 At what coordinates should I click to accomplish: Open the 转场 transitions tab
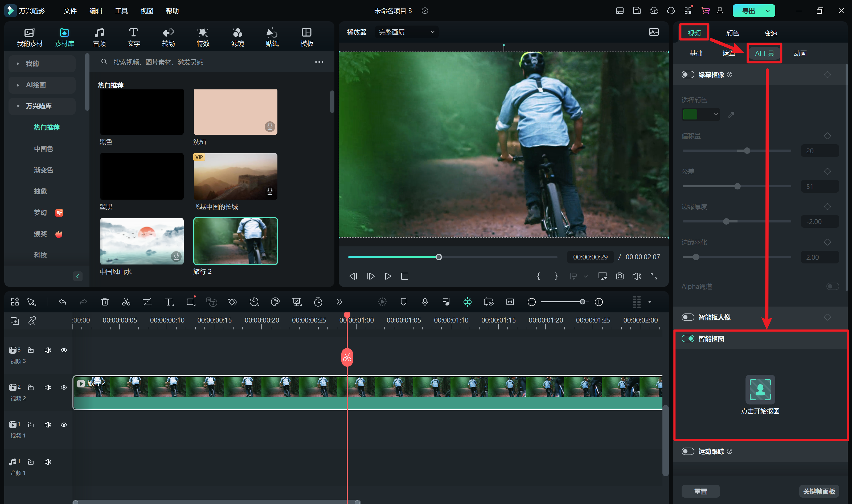[x=168, y=37]
